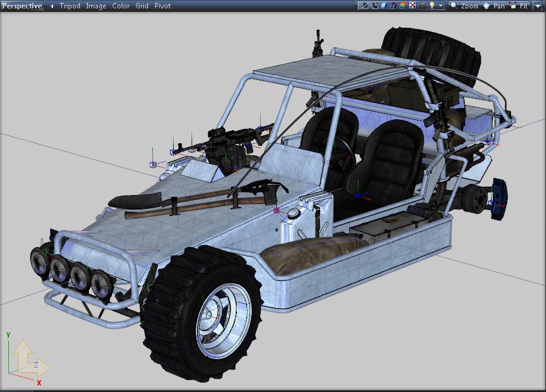Viewport: 546px width, 392px height.
Task: Click the Zoom button
Action: tap(464, 6)
